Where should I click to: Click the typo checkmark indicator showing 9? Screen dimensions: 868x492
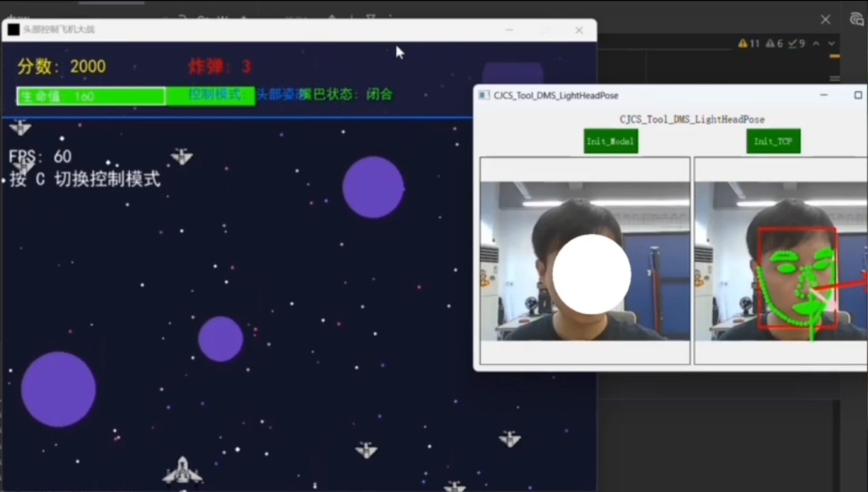pyautogui.click(x=796, y=44)
